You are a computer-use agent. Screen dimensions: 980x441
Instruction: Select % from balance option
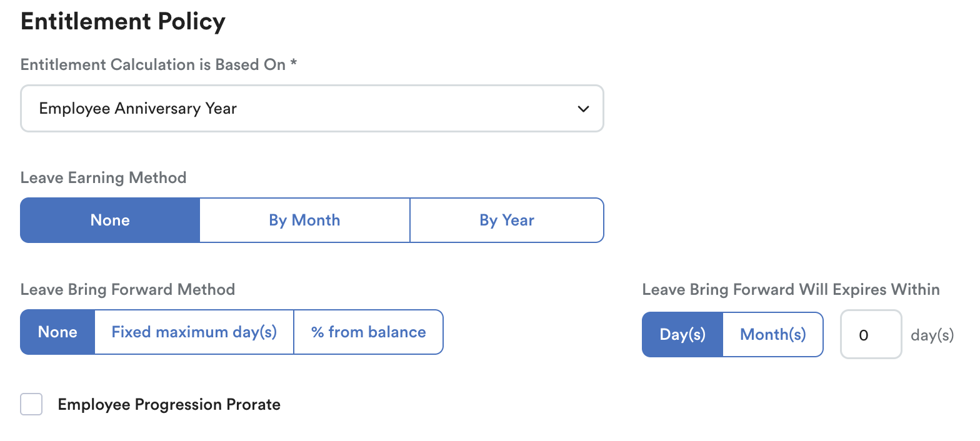click(368, 332)
